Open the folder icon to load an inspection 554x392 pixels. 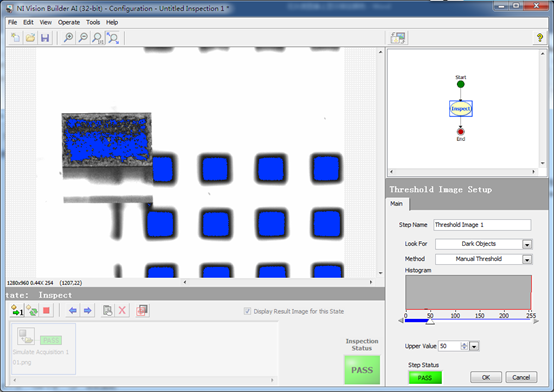pos(30,38)
